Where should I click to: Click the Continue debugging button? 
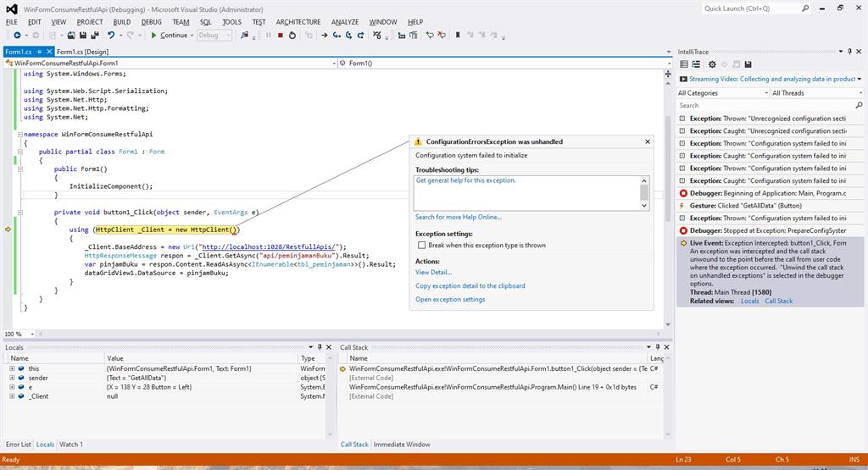click(170, 36)
